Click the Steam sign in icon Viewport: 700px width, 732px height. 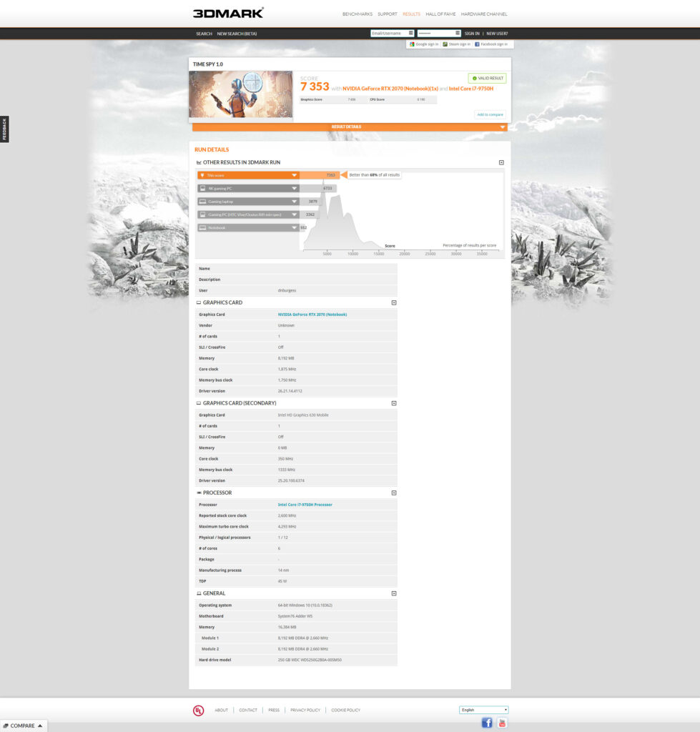pyautogui.click(x=445, y=44)
